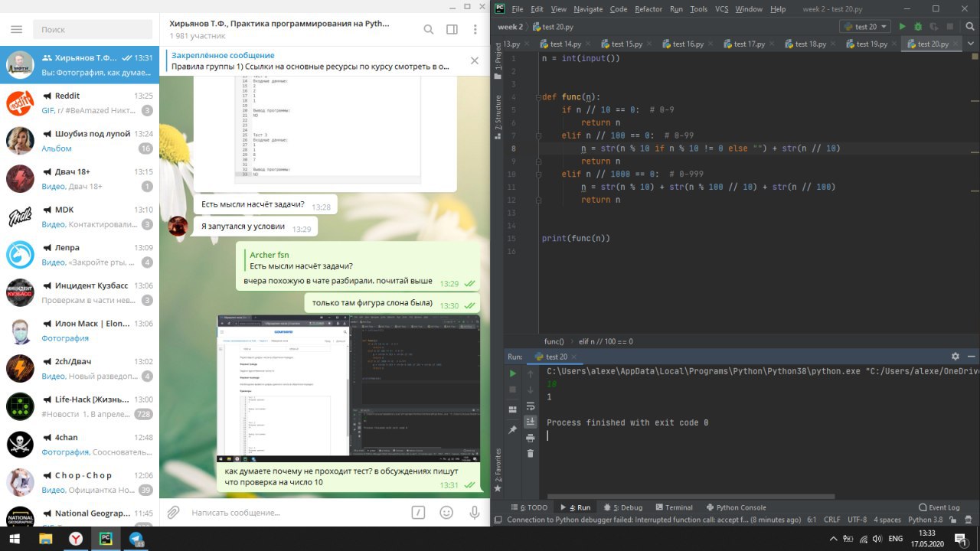Click Run with Coverage icon in toolbar
The image size is (980, 551).
point(934,27)
